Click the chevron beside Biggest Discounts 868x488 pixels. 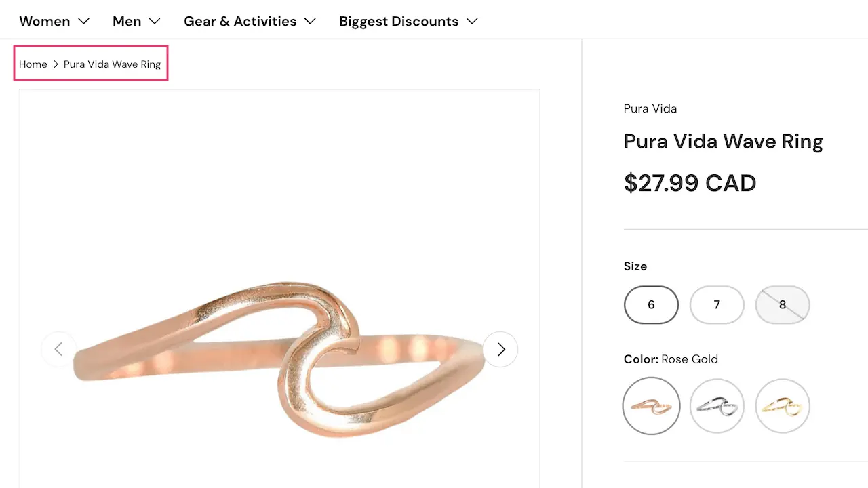click(472, 21)
